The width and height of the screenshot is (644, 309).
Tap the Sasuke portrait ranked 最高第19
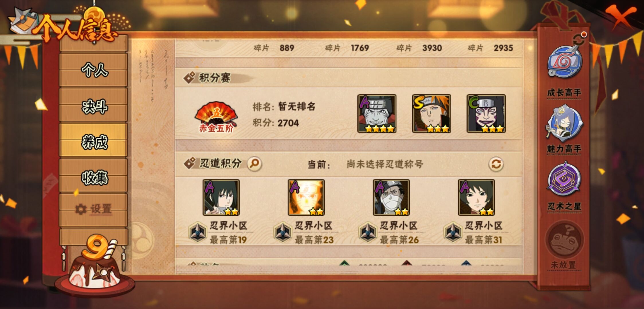click(221, 197)
